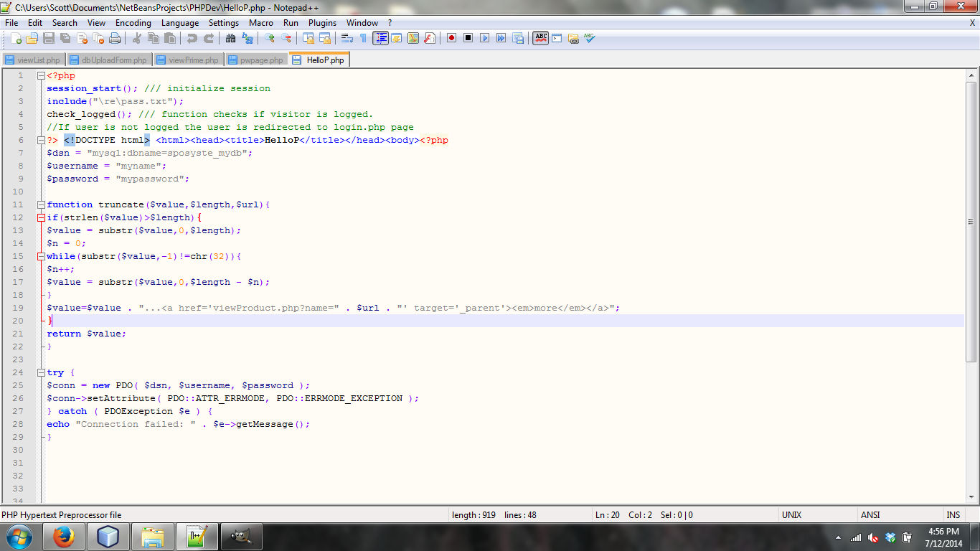Toggle INS insert mode in status bar

tap(953, 514)
